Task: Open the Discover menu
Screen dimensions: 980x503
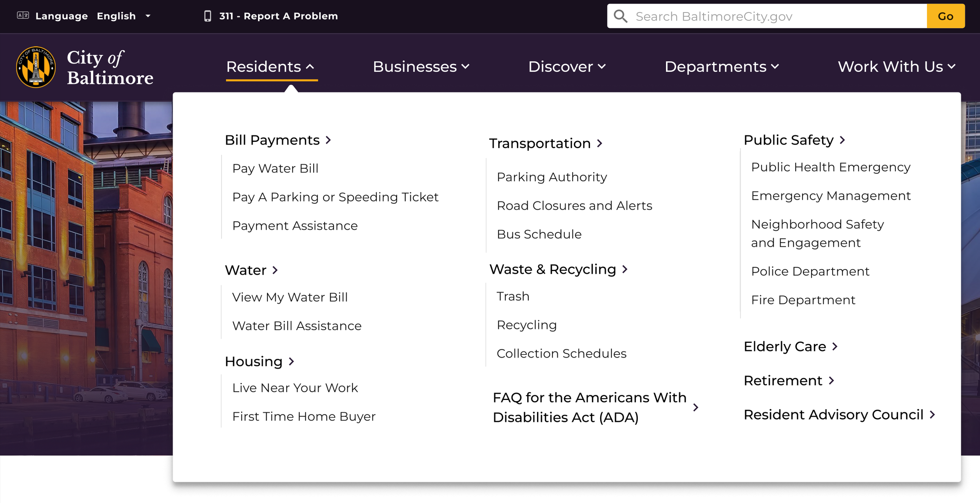Action: 566,67
